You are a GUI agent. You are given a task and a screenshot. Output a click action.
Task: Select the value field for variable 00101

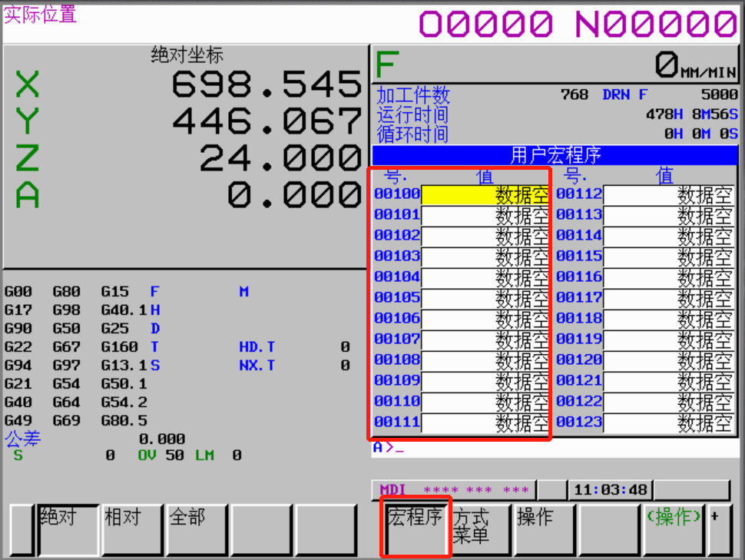click(485, 216)
